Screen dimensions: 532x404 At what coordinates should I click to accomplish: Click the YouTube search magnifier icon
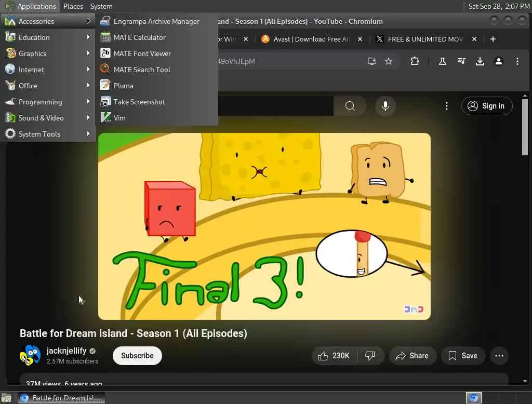(x=350, y=106)
